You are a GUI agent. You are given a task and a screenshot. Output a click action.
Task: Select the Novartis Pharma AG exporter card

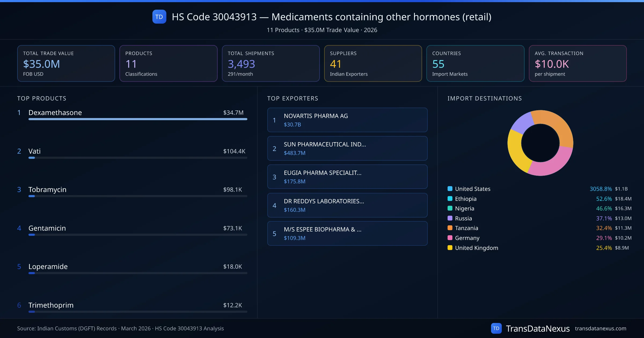[347, 120]
